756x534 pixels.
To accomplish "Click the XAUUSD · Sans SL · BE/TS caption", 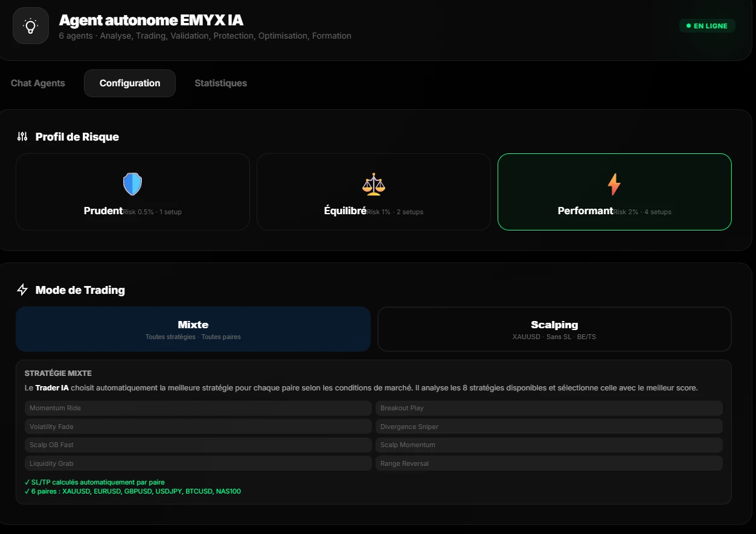I will (x=554, y=337).
